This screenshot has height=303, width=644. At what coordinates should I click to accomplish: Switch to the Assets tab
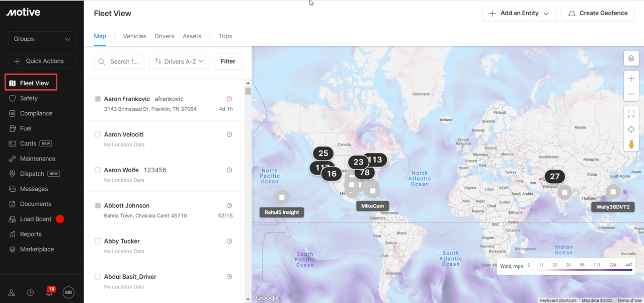coord(192,36)
